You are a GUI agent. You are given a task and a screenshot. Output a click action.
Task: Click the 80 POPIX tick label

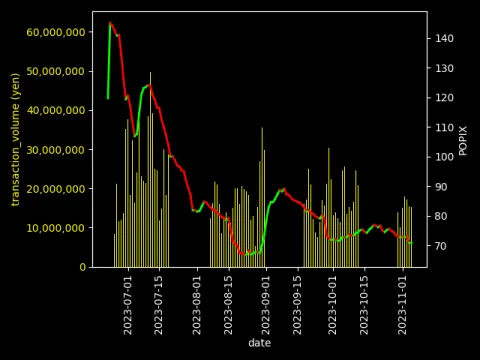(x=441, y=216)
